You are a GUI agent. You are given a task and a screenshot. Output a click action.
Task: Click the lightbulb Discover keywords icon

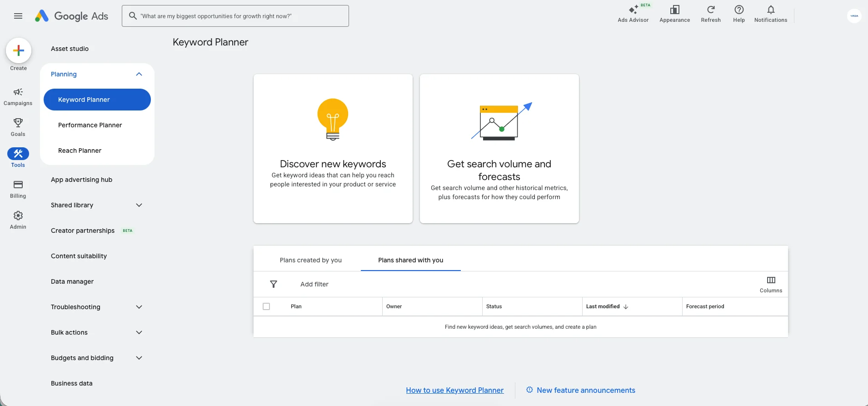[333, 120]
